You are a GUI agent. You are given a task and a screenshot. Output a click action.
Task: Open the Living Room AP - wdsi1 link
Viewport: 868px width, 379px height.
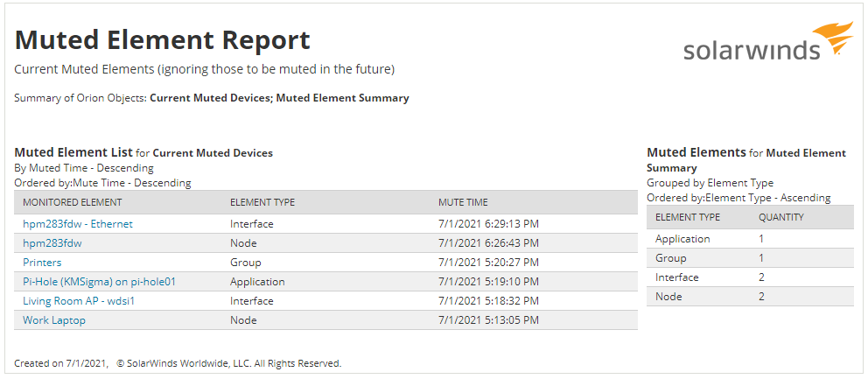[x=79, y=301]
